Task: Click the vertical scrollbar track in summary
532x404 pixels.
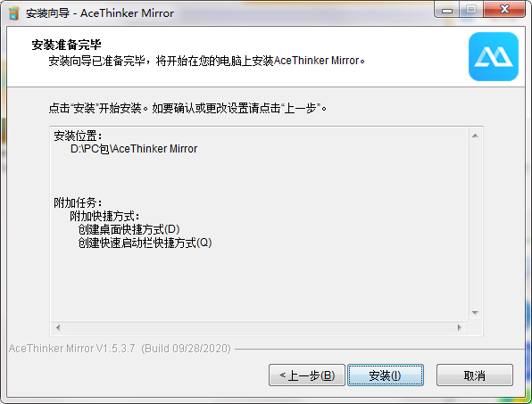Action: click(x=475, y=225)
